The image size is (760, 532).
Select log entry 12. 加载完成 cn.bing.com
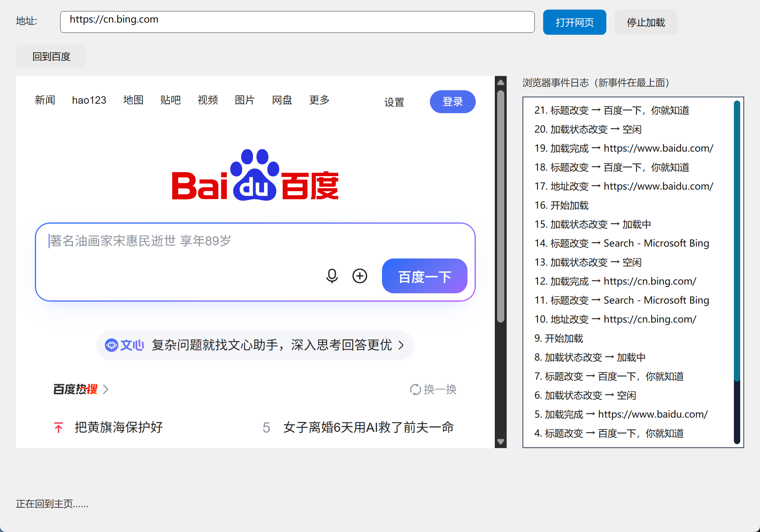click(x=615, y=281)
